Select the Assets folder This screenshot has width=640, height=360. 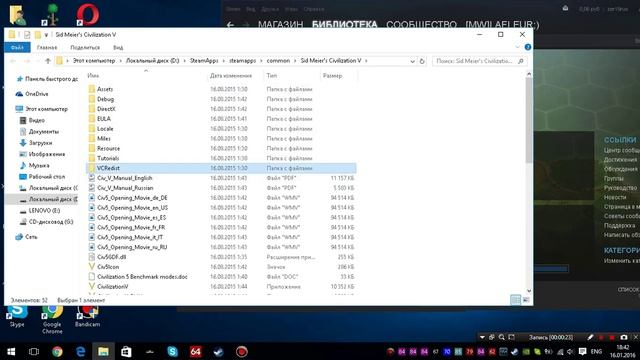[104, 89]
